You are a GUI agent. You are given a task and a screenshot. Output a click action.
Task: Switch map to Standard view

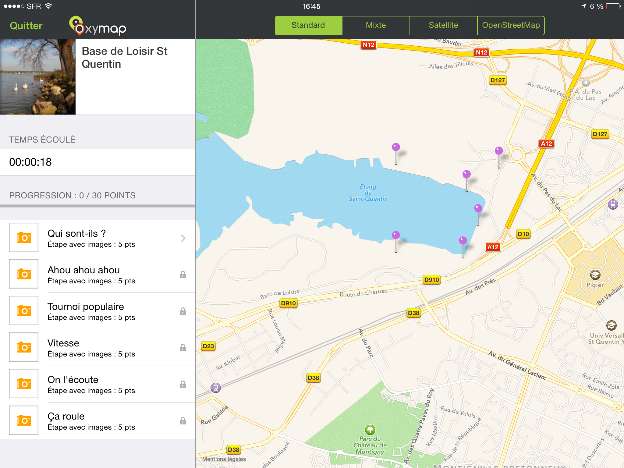click(308, 25)
